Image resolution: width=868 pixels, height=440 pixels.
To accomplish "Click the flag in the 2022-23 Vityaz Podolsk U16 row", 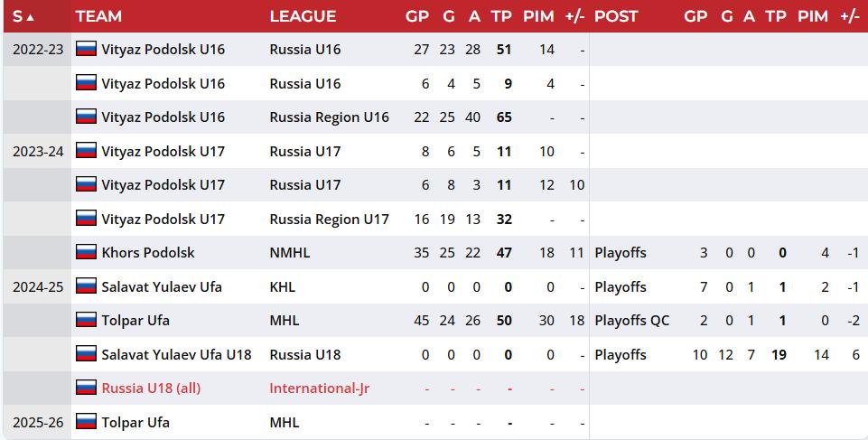I will coord(87,49).
